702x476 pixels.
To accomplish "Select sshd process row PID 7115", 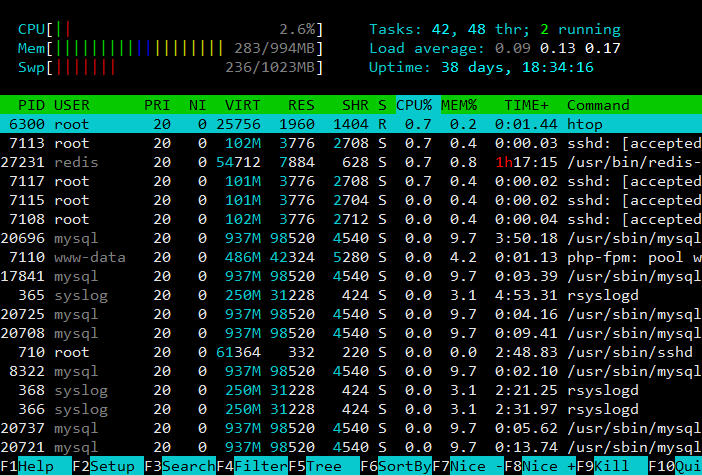I will (351, 200).
